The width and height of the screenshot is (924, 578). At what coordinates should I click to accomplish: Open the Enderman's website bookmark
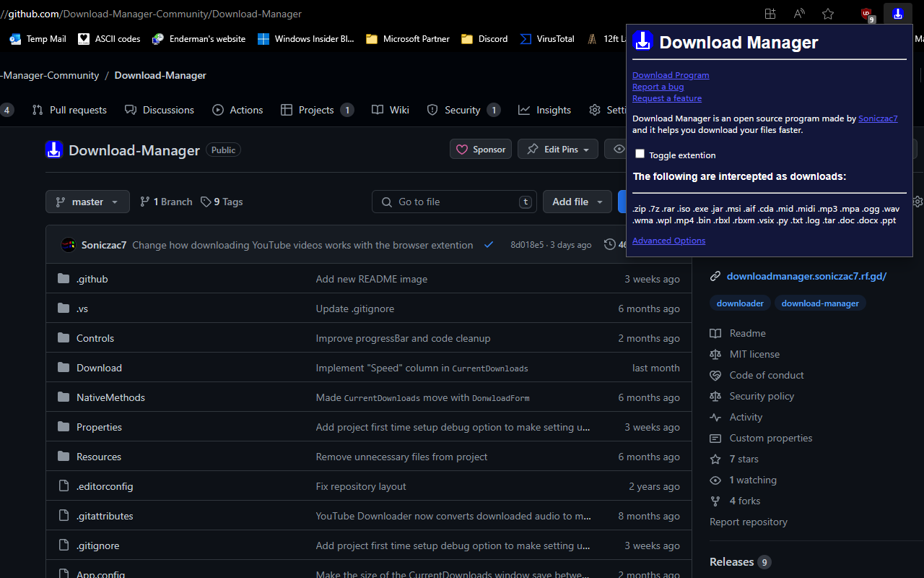point(199,39)
